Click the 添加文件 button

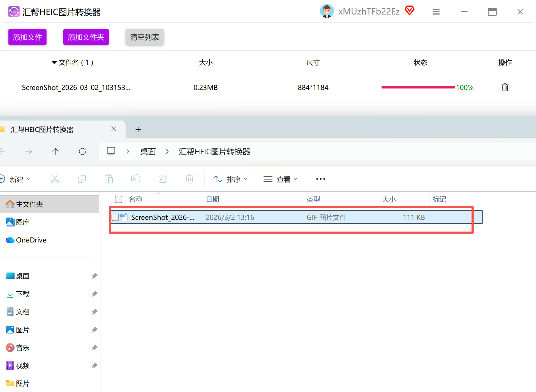coord(27,37)
